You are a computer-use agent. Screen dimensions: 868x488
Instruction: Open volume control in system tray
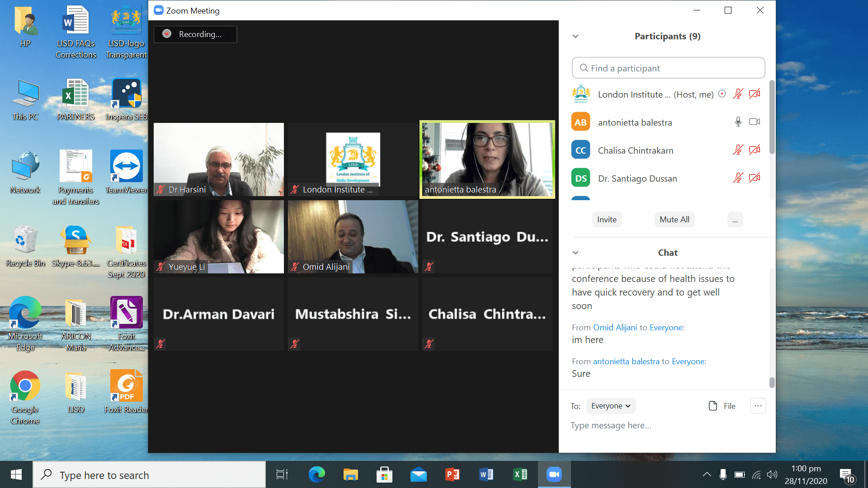(x=772, y=474)
